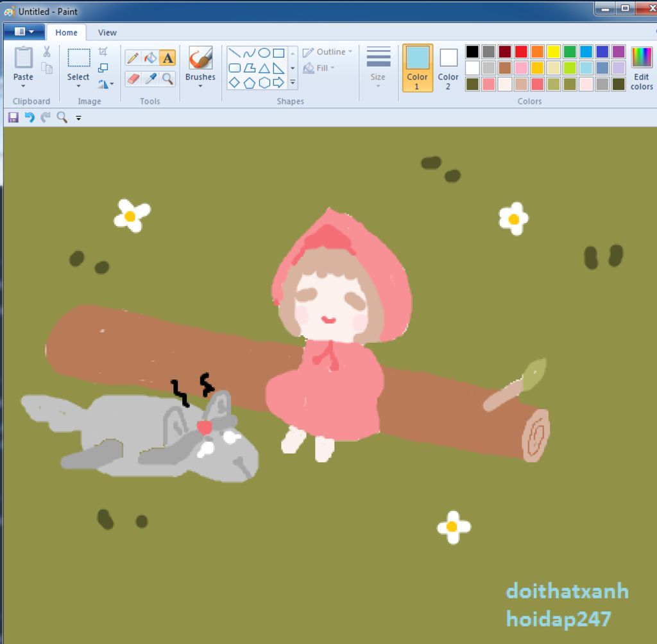This screenshot has width=657, height=644.
Task: Choose the Right triangle shape
Action: [278, 68]
